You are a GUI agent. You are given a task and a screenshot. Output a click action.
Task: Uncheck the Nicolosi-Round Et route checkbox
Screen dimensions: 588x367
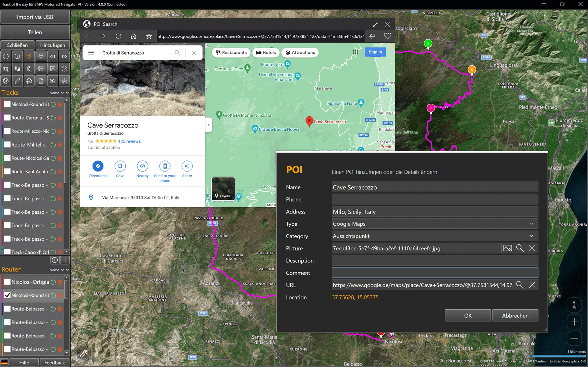point(7,295)
